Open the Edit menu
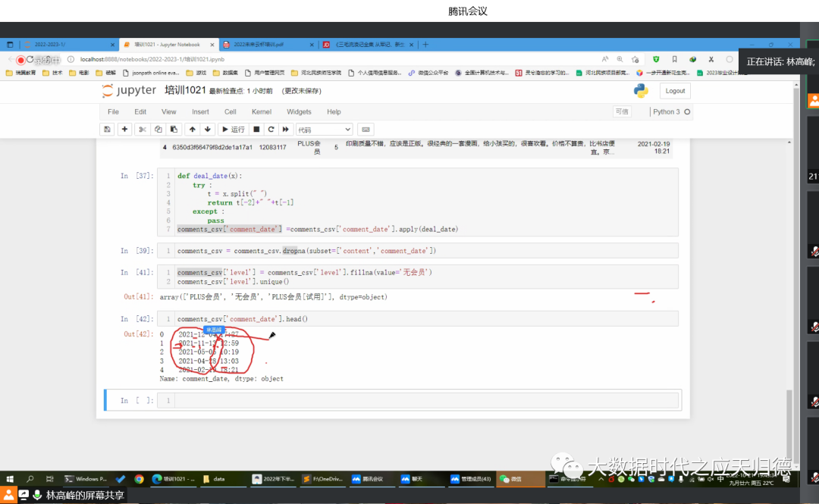Viewport: 819px width, 504px height. [140, 111]
